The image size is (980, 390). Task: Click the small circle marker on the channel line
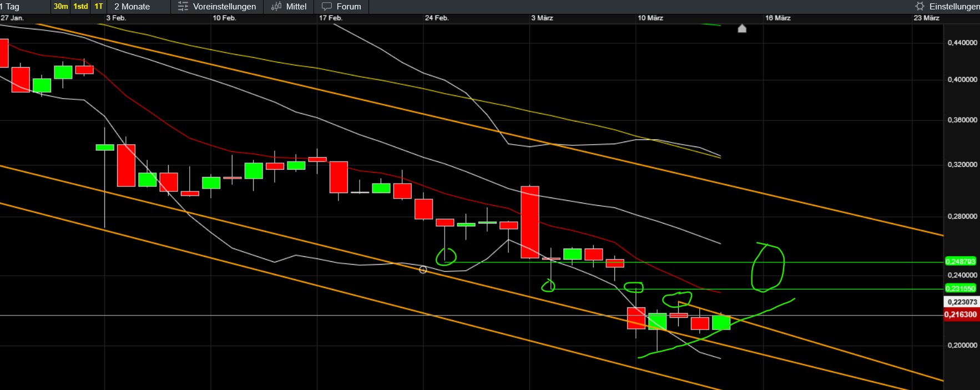423,270
